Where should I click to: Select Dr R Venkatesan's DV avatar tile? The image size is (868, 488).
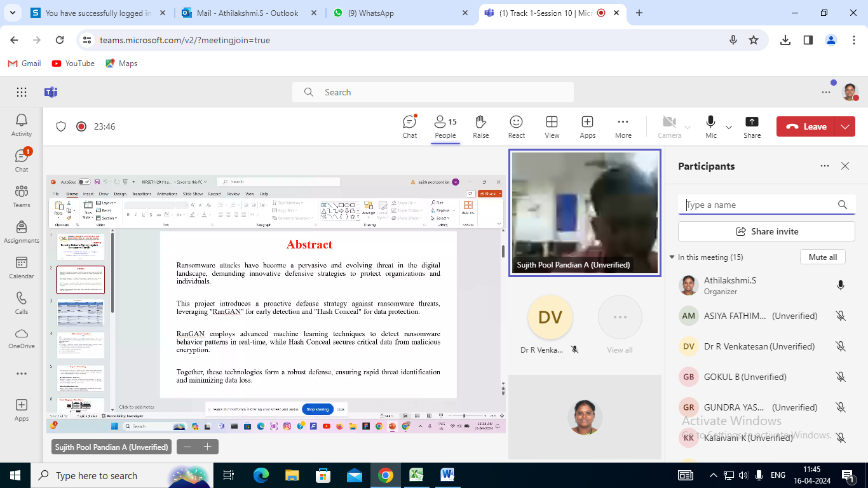[x=550, y=317]
